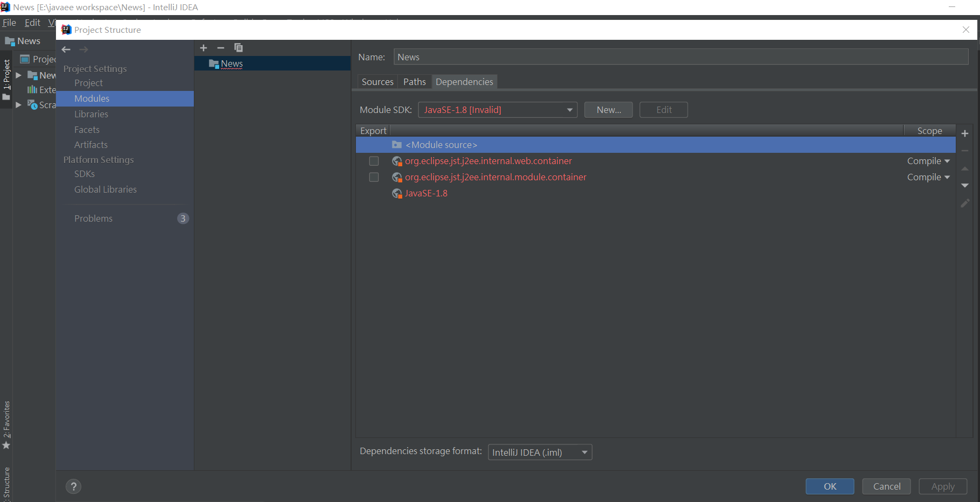Navigate back with left arrow

(66, 50)
